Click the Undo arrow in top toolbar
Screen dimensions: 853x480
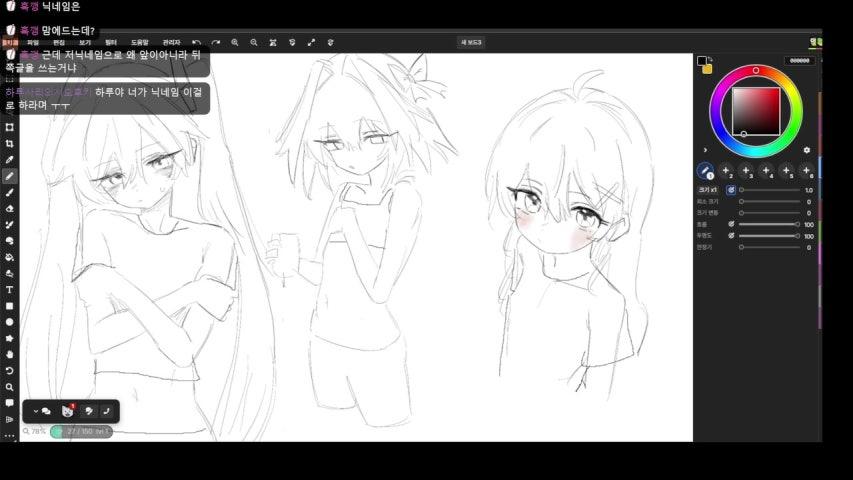[196, 42]
